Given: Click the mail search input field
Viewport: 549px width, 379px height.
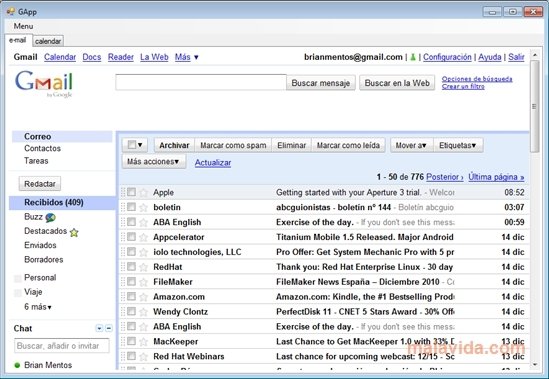Looking at the screenshot, I should tap(201, 82).
